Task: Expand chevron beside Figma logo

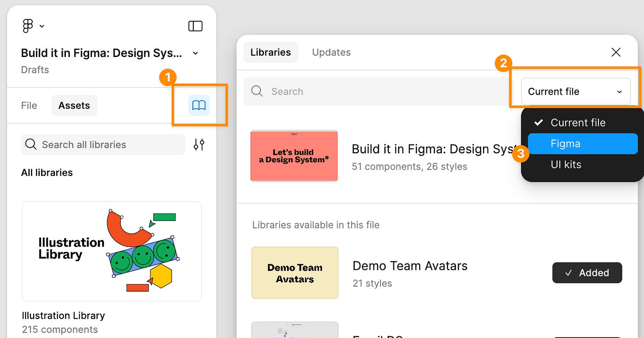Action: 42,27
